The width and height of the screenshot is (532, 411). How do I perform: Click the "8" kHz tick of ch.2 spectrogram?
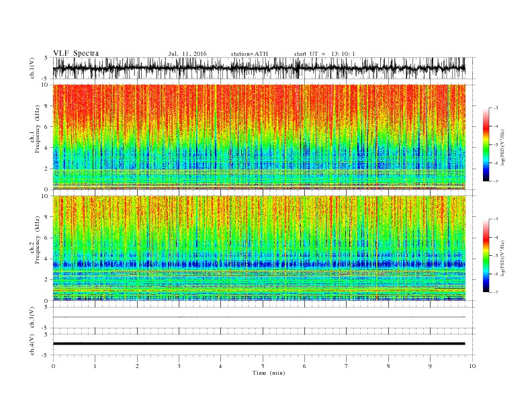tap(46, 217)
